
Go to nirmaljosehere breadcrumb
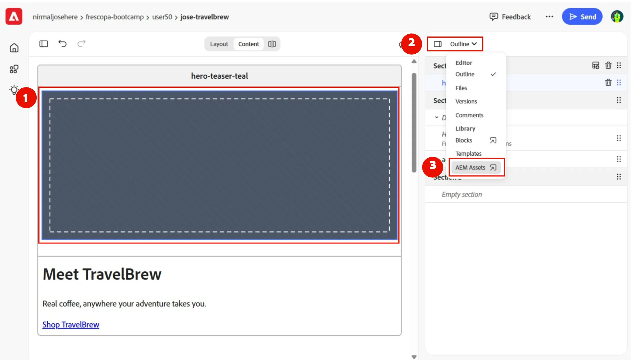click(x=55, y=17)
